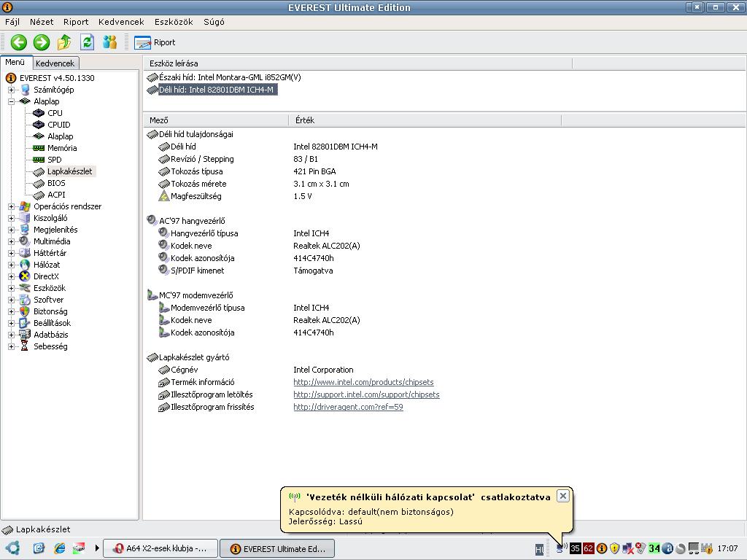Viewport: 747px width, 560px height.
Task: Switch to A64 X2-esek klubja taskbar window
Action: click(x=161, y=548)
